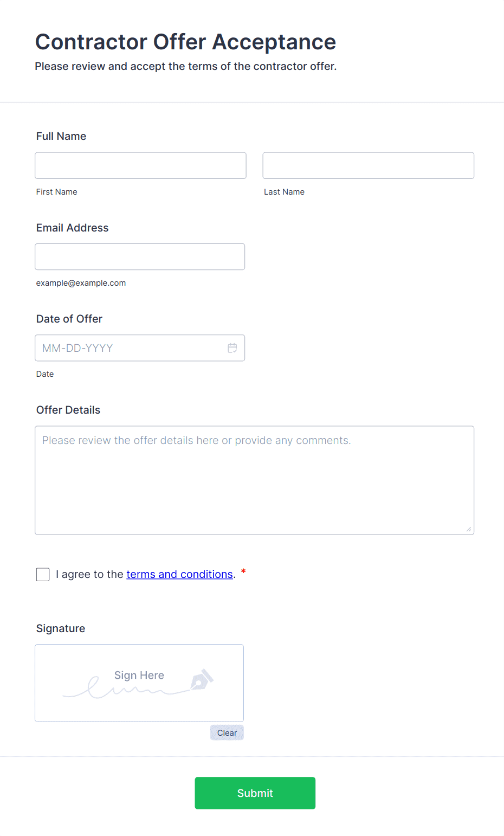
Task: Clear the signature with Clear button
Action: click(x=227, y=733)
